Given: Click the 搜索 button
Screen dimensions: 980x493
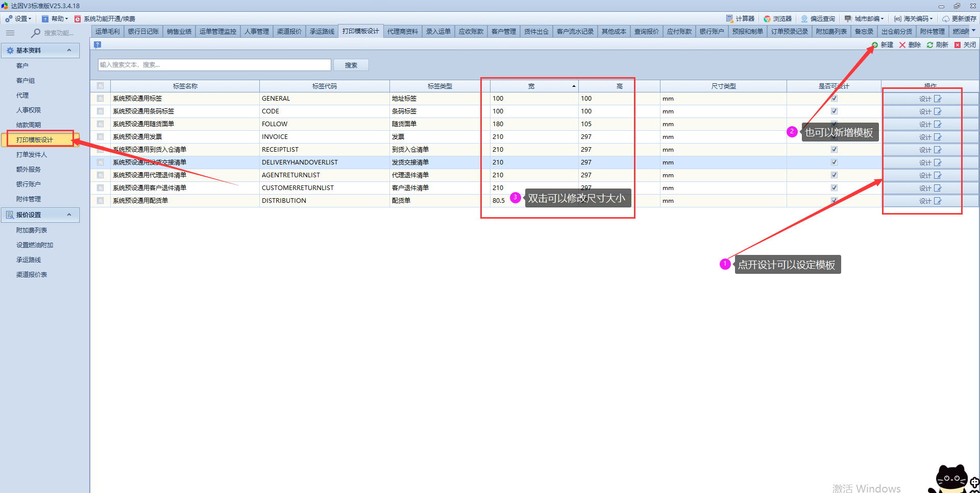Looking at the screenshot, I should pyautogui.click(x=351, y=65).
